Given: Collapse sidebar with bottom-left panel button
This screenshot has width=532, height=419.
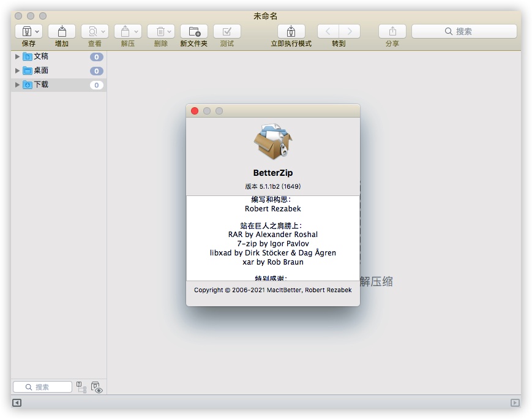Looking at the screenshot, I should click(x=17, y=402).
